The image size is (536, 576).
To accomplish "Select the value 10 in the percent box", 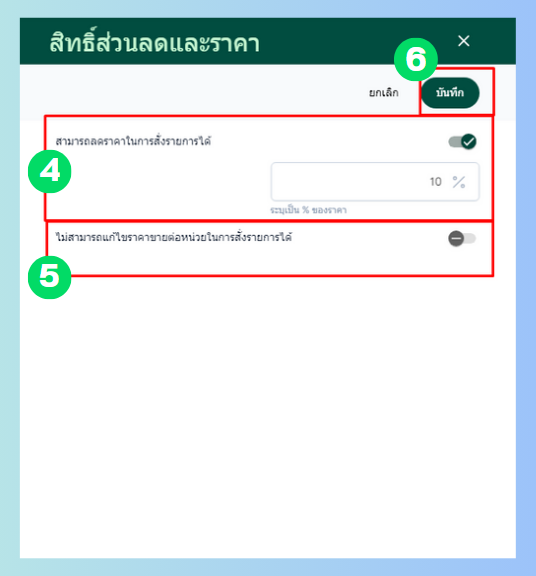I will pyautogui.click(x=436, y=182).
